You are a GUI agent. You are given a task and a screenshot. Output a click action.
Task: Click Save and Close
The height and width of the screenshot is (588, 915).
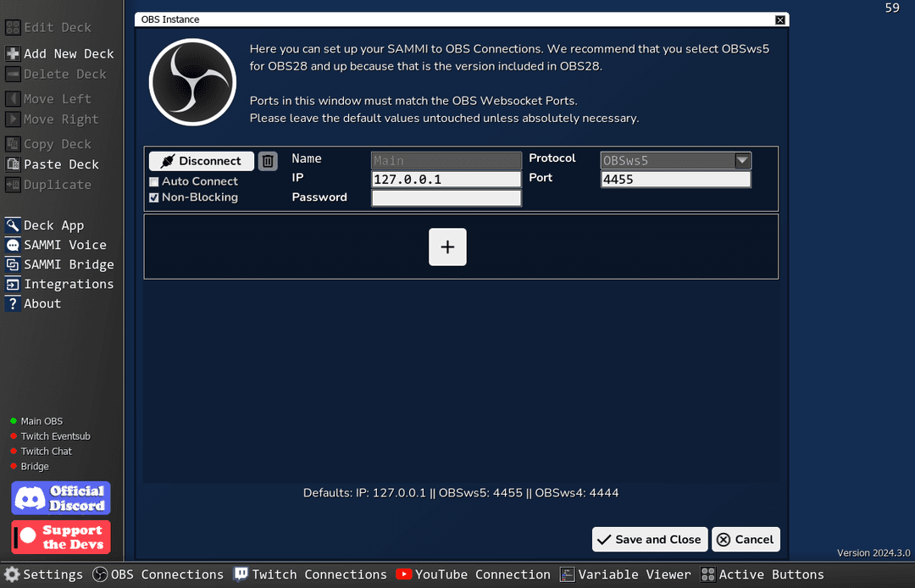[650, 540]
